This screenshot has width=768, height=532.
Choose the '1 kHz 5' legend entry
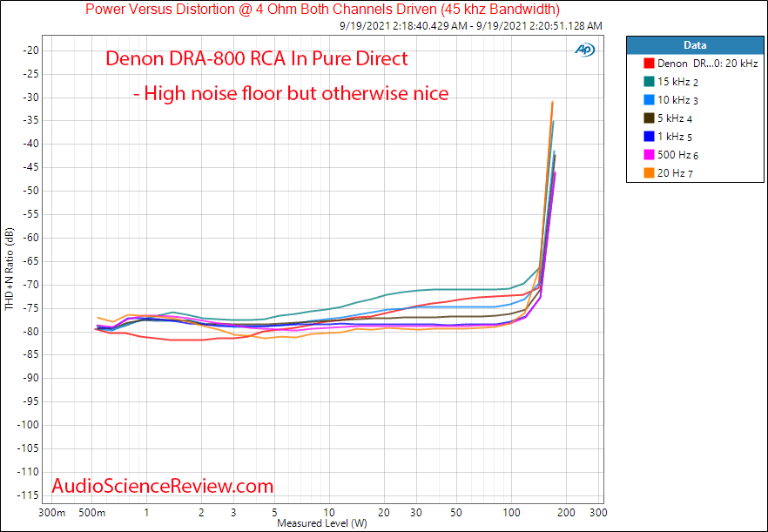(668, 137)
